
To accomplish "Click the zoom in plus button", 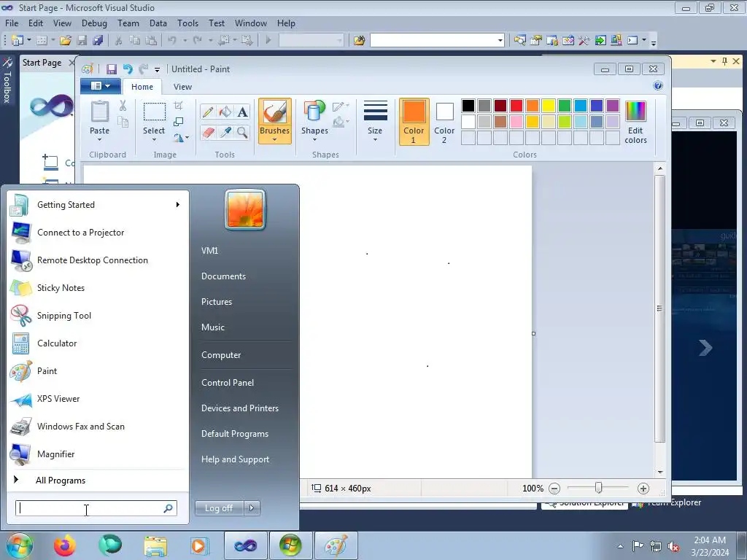I will pyautogui.click(x=643, y=488).
